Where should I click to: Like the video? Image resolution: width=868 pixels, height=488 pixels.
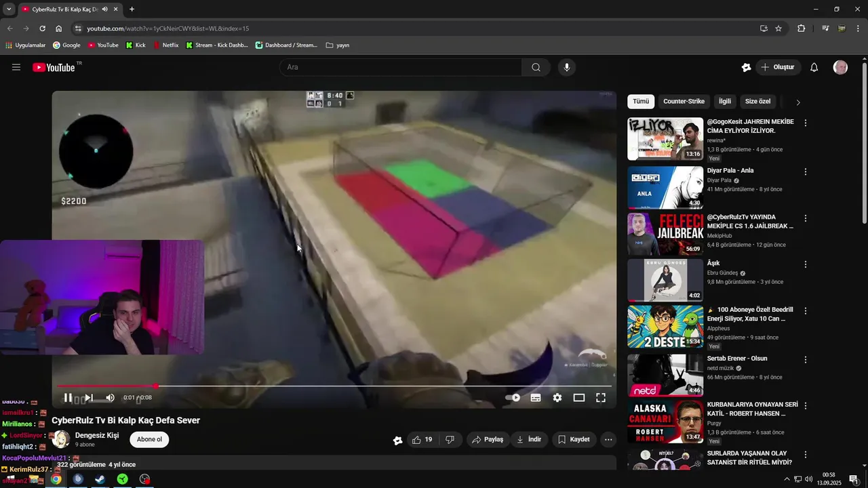[x=422, y=439]
